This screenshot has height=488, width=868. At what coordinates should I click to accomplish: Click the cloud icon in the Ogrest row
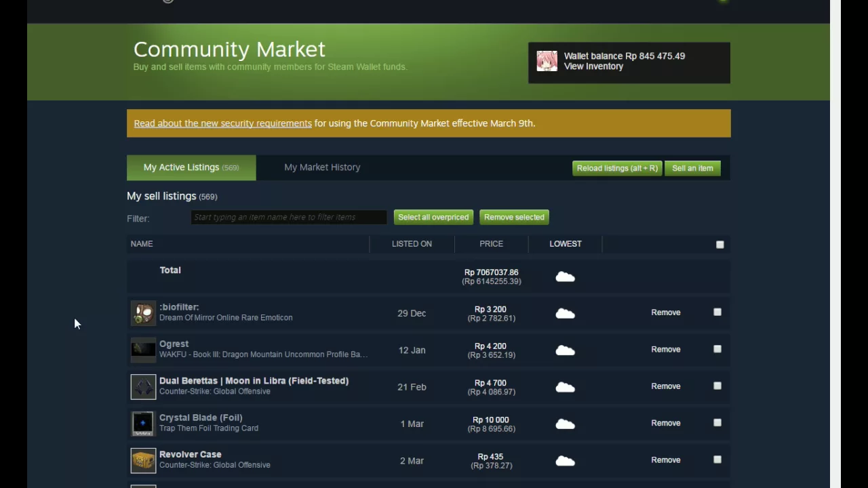point(565,350)
